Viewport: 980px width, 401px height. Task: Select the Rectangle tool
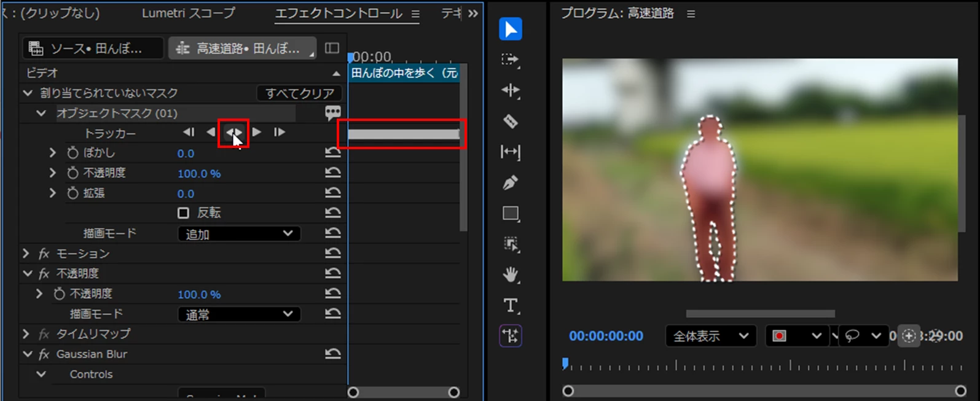point(511,213)
